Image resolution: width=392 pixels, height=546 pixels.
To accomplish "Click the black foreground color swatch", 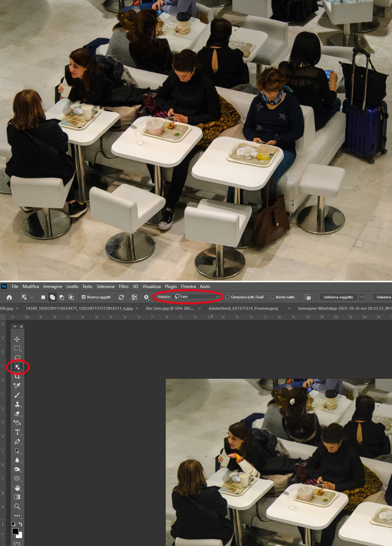I will point(15,531).
